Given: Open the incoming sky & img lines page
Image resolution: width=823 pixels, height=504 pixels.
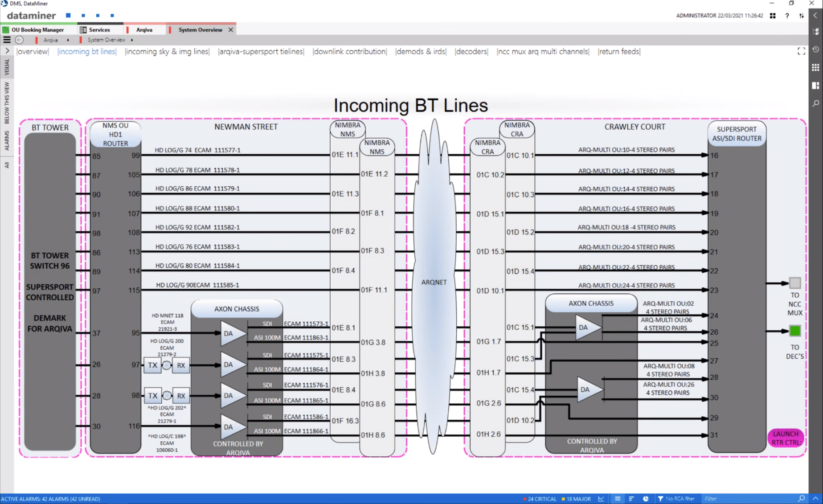Looking at the screenshot, I should coord(167,51).
